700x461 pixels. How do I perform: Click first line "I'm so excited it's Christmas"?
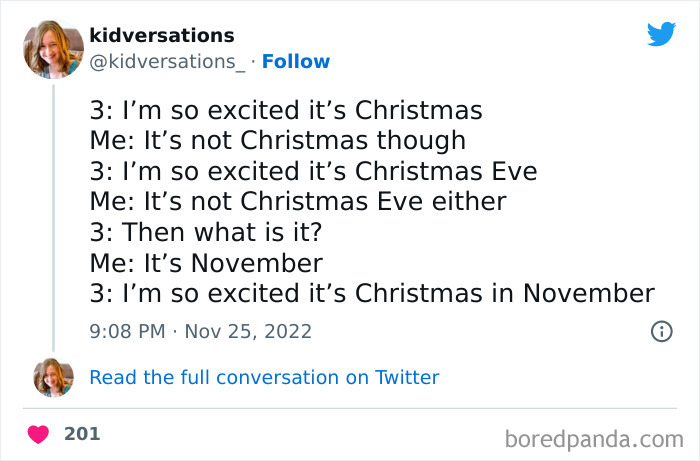click(x=286, y=109)
